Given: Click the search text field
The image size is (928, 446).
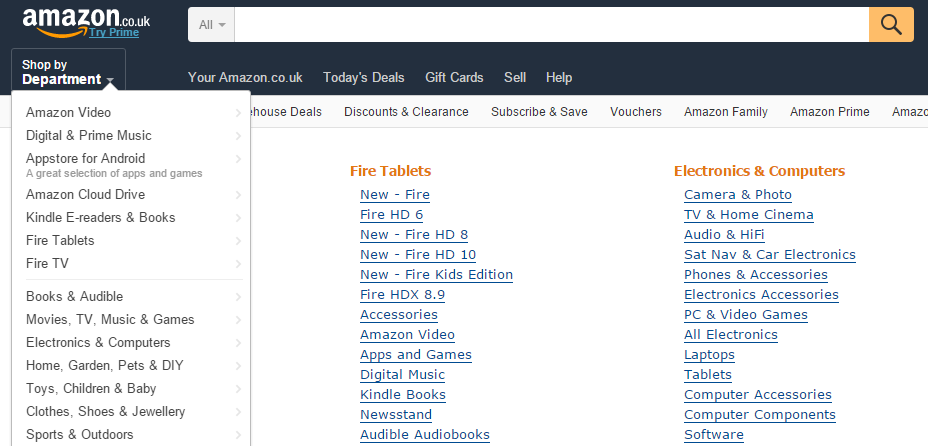Looking at the screenshot, I should coord(550,24).
